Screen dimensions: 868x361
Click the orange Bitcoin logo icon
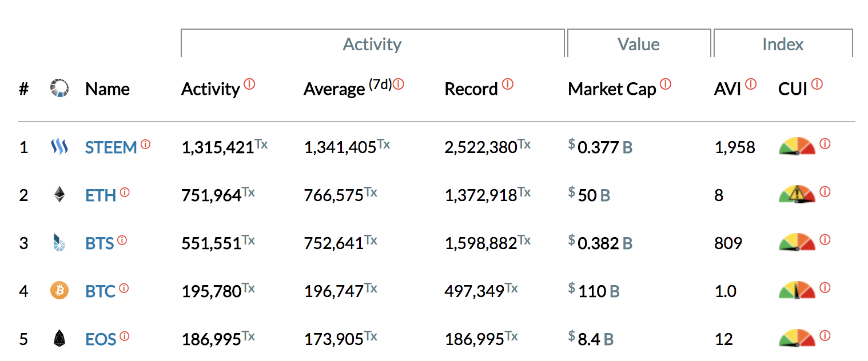pyautogui.click(x=59, y=291)
